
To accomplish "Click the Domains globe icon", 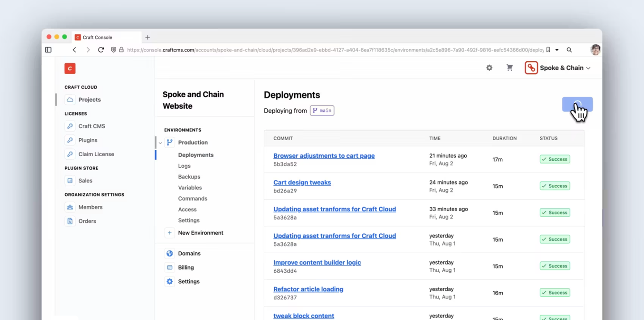I will point(169,253).
